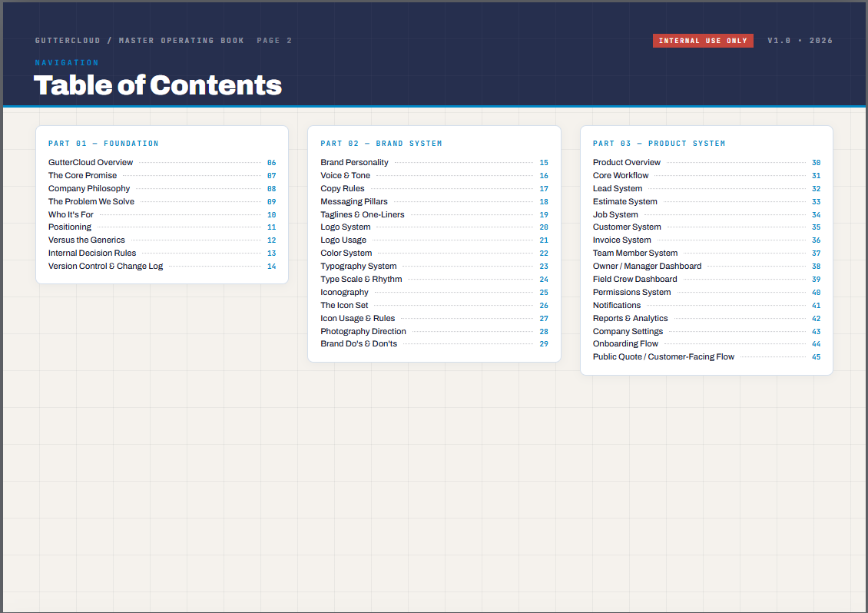Click the Permissions System entry
Viewport: 868px width, 613px height.
click(x=707, y=292)
